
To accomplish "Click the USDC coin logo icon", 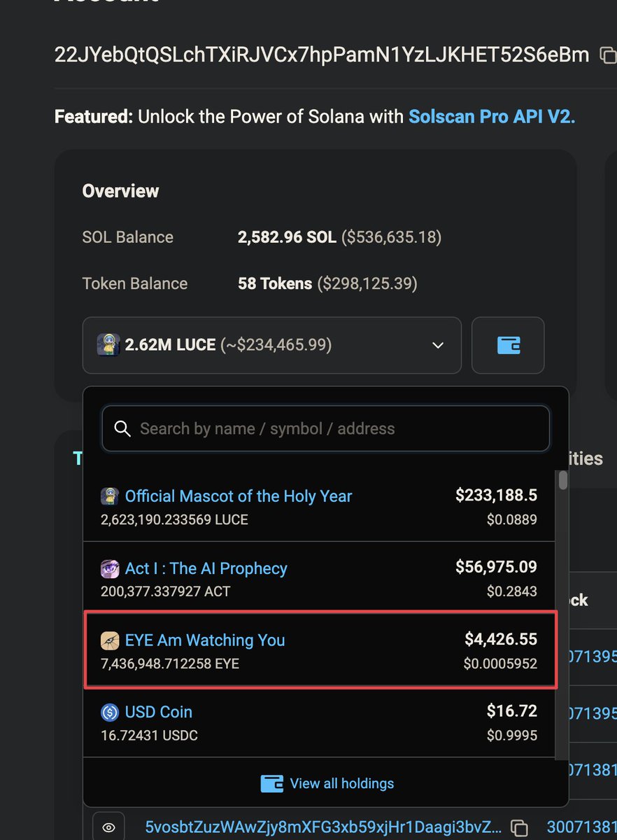I will [110, 712].
